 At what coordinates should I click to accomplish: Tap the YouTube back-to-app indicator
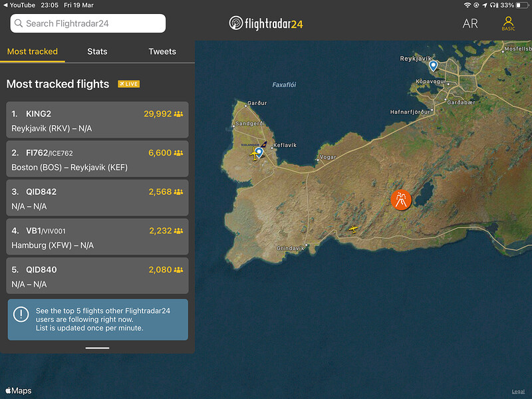coord(19,5)
